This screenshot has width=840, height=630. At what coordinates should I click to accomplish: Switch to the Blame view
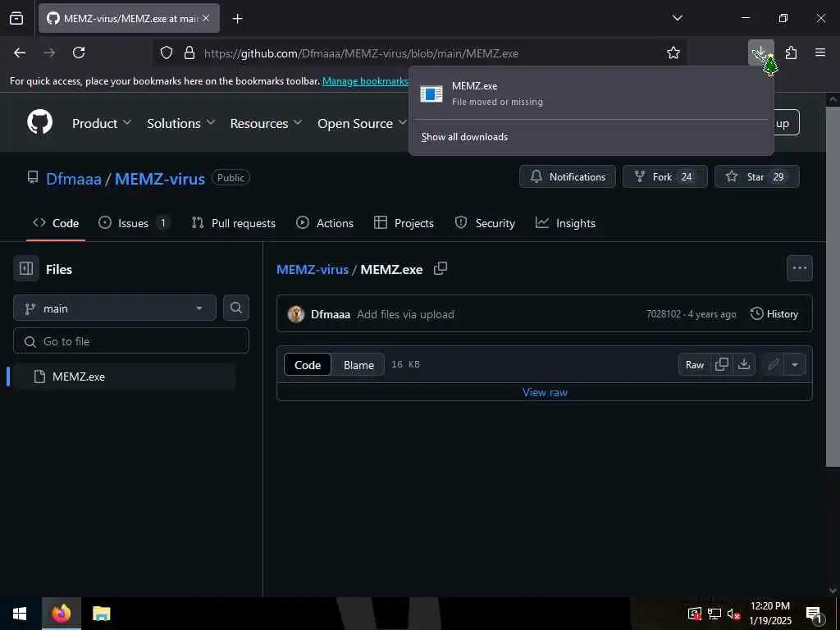[358, 365]
